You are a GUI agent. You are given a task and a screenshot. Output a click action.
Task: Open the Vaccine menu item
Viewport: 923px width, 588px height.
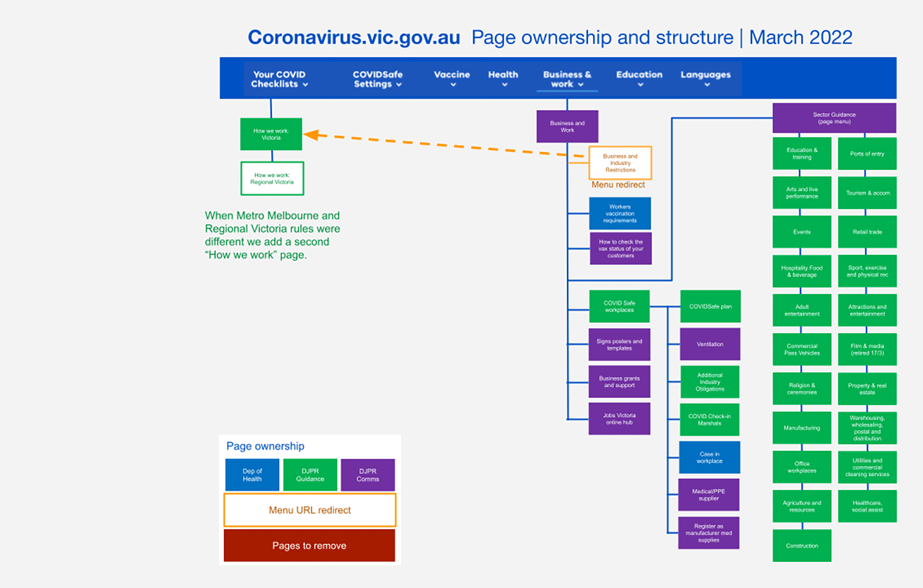click(x=452, y=79)
